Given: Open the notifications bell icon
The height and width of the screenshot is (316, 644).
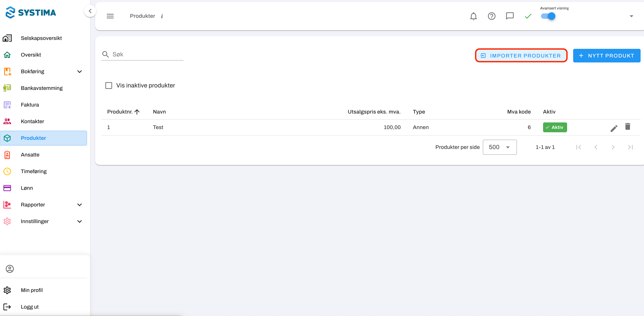Looking at the screenshot, I should click(x=473, y=16).
